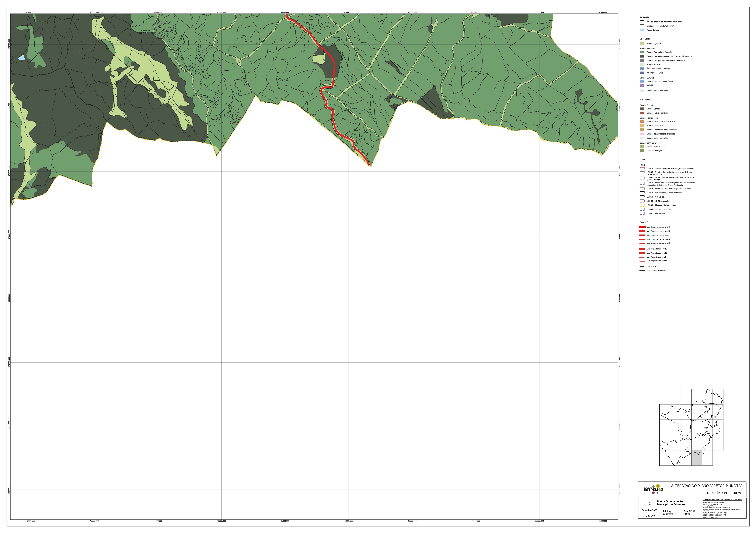Select the UOPG H yellow dashed legend symbol
The image size is (756, 535).
tap(642, 205)
